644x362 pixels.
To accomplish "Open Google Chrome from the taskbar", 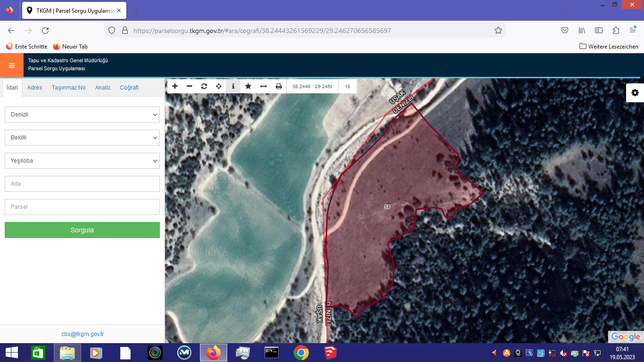I will coord(301,353).
